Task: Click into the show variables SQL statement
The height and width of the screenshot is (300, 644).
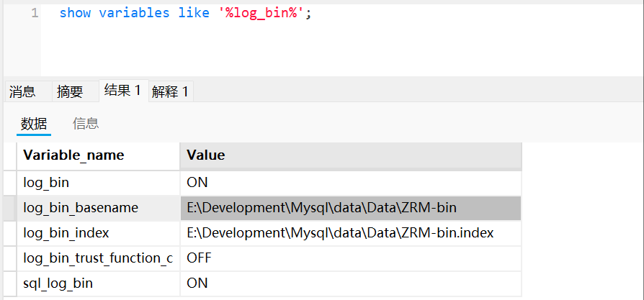Action: (185, 13)
